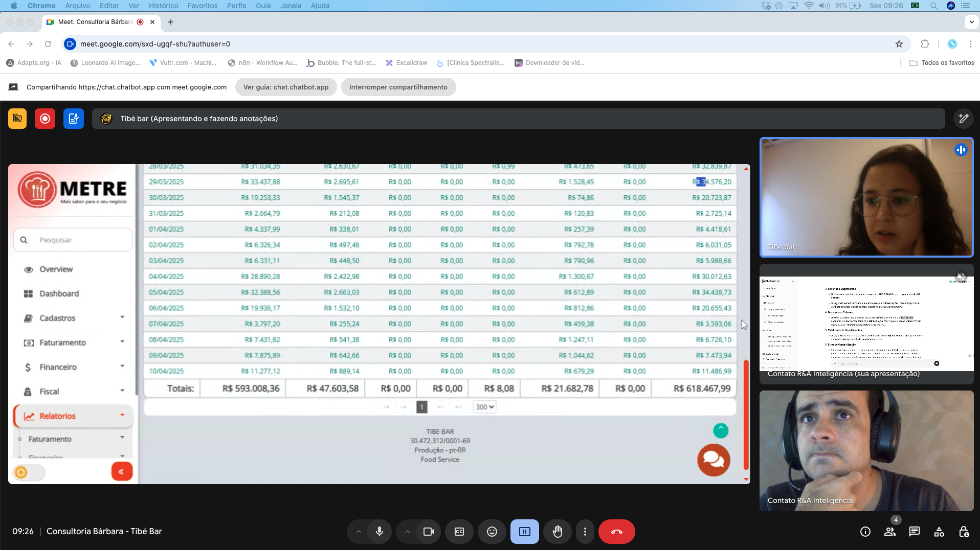
Task: Open macOS Spotlight search icon
Action: pyautogui.click(x=934, y=6)
